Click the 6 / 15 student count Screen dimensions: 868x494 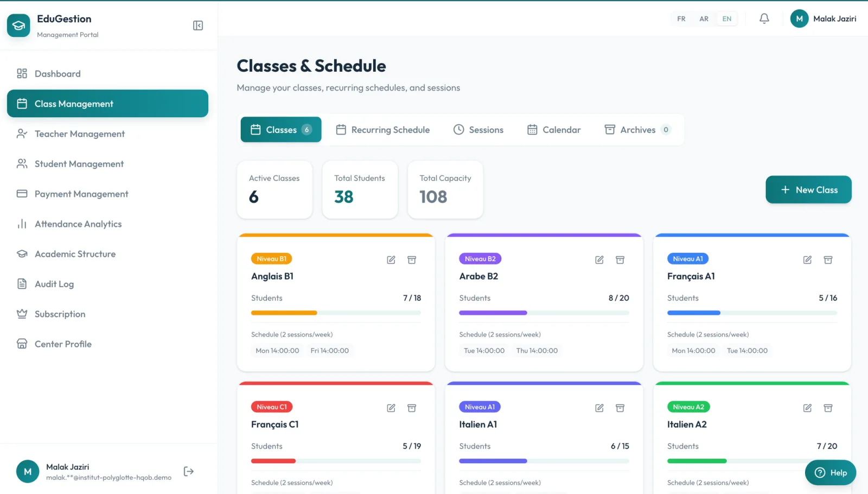click(620, 446)
